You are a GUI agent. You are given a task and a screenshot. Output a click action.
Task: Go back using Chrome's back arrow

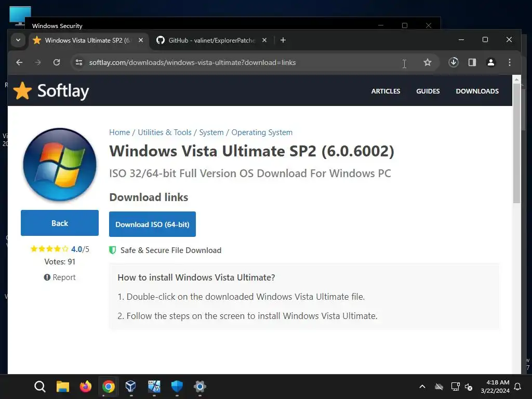[19, 62]
